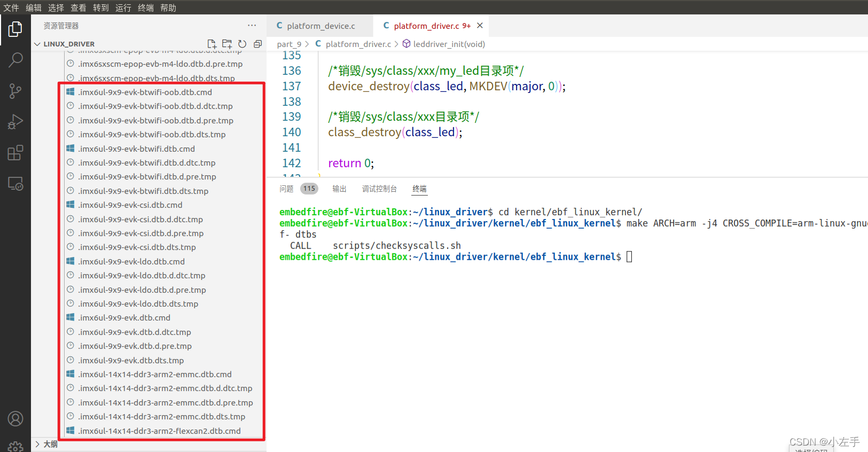Click part_9 in the breadcrumb
The image size is (868, 452).
point(289,44)
